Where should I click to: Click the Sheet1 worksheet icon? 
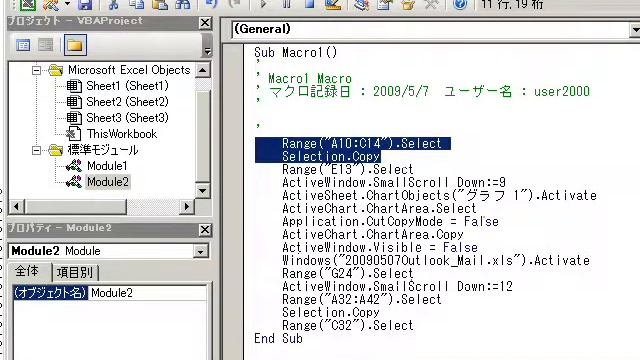click(x=73, y=86)
